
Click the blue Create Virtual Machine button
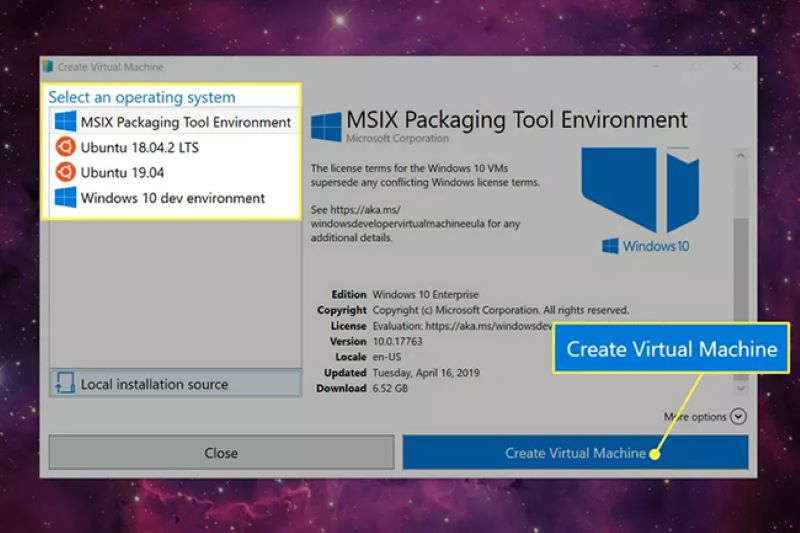point(576,452)
